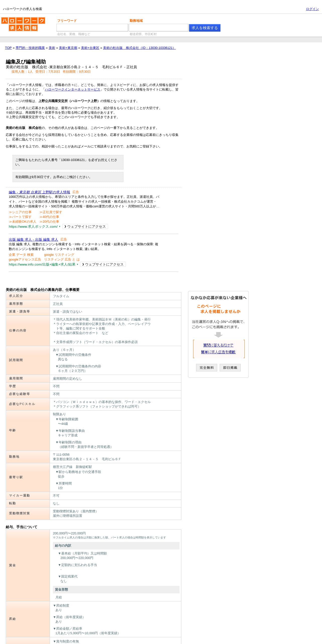322x644 pixels.
Task: Open the 編集 - 東京都 台東区 上野駅の求人情報 ad link
Action: click(x=39, y=192)
